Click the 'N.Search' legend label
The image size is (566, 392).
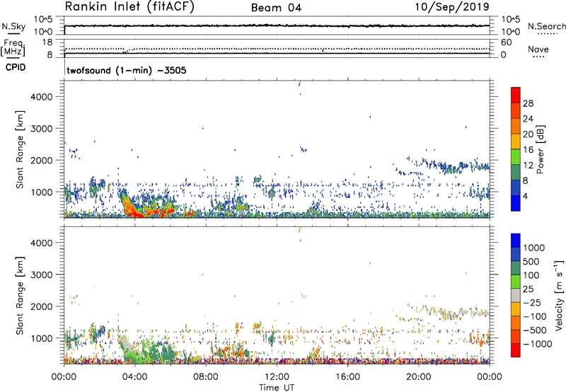pos(546,26)
